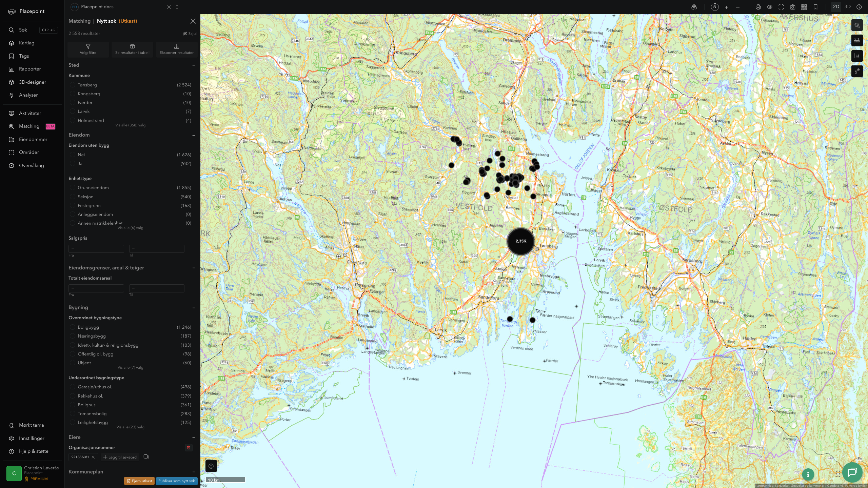Click the Totalt eiendomsareal Til field
868x488 pixels.
click(x=157, y=288)
